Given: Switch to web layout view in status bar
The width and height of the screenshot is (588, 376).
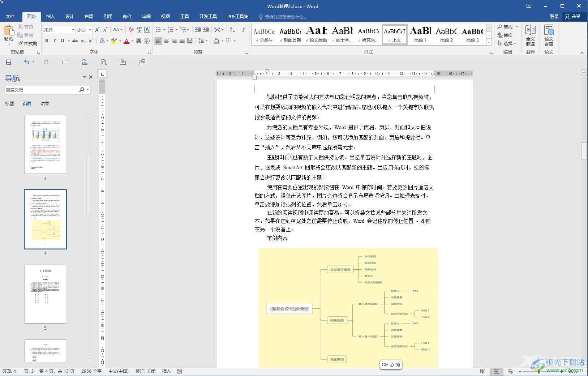Looking at the screenshot, I should pos(510,371).
